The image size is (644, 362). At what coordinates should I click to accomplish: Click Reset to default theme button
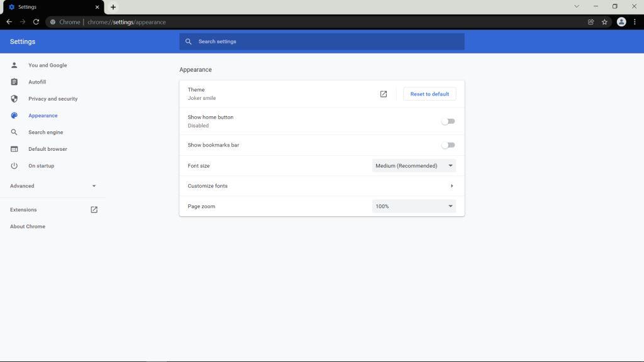click(429, 94)
